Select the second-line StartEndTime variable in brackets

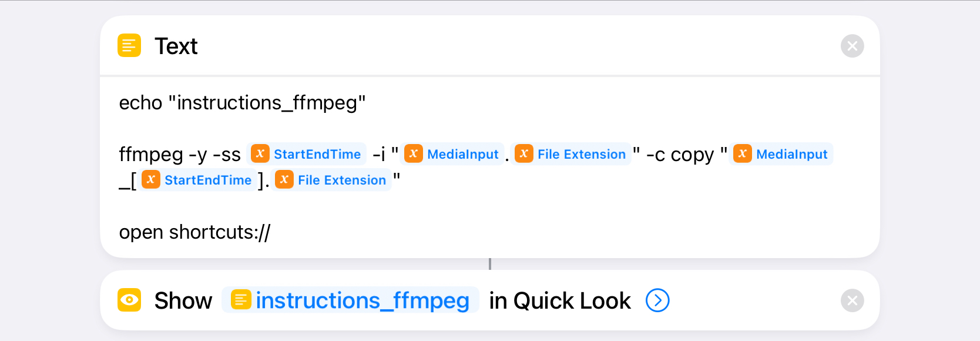coord(197,180)
